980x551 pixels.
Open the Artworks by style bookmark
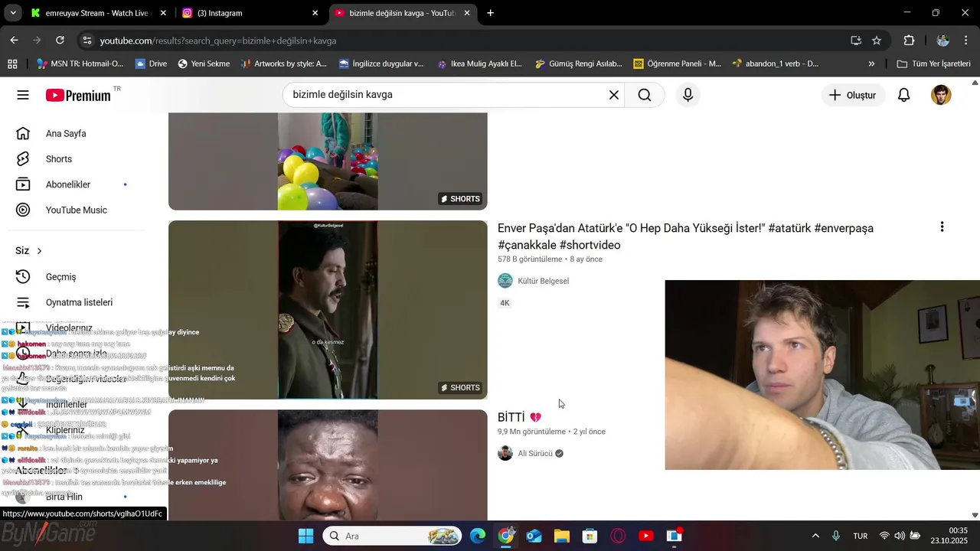(283, 64)
